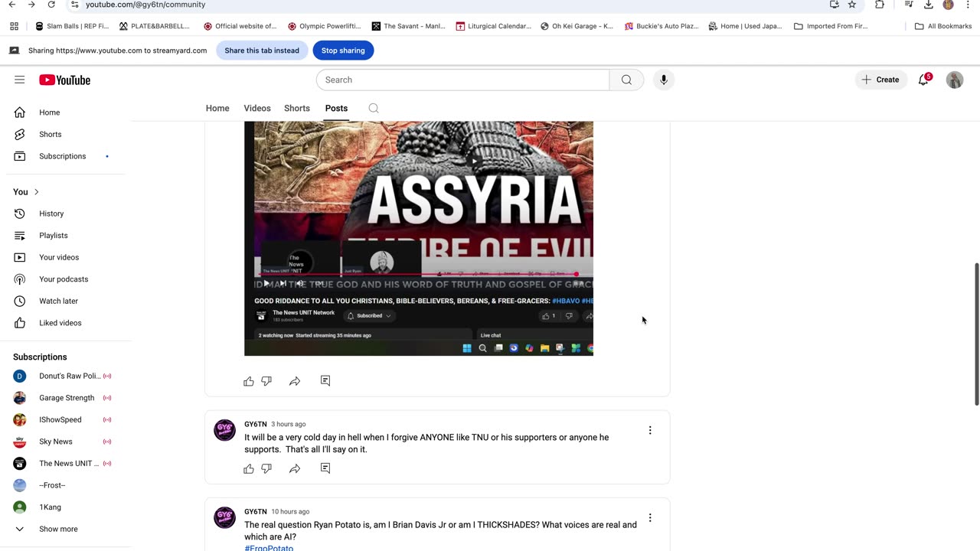Open the Create dropdown button
Image resolution: width=980 pixels, height=551 pixels.
(880, 80)
